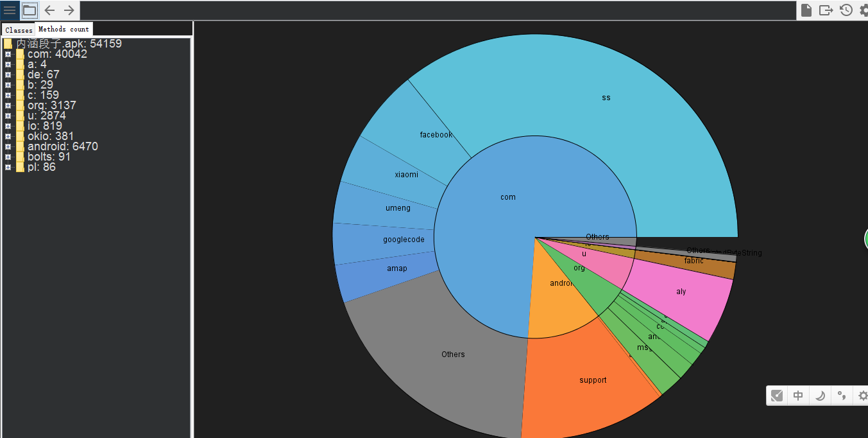Viewport: 868px width, 438px height.
Task: Expand the android package node
Action: (8, 146)
